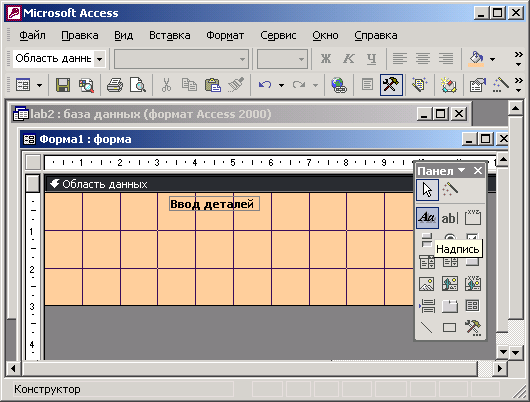Open the Окно menu

[325, 35]
